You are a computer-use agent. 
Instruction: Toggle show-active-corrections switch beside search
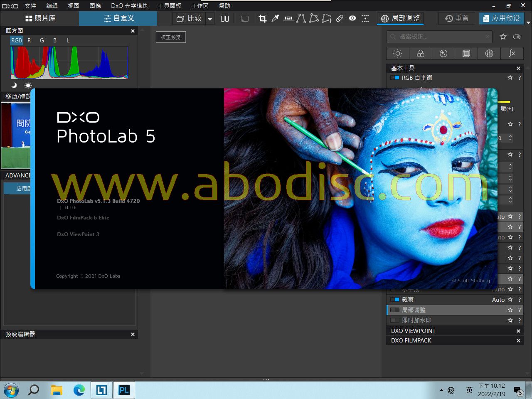click(x=517, y=37)
